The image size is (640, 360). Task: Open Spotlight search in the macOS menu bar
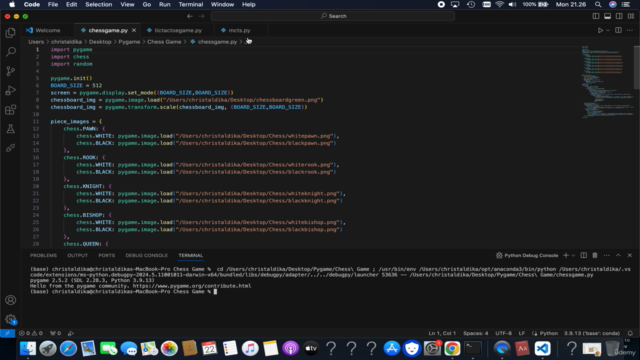tap(598, 4)
